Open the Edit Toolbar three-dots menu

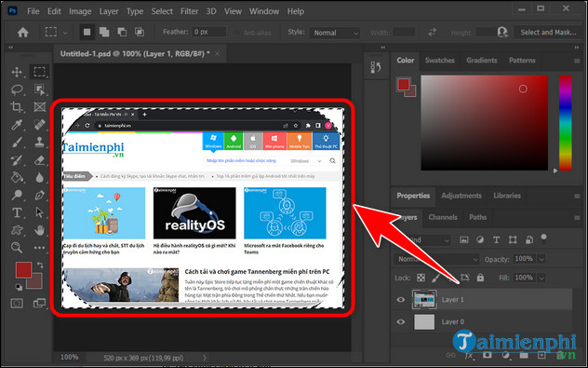point(39,248)
